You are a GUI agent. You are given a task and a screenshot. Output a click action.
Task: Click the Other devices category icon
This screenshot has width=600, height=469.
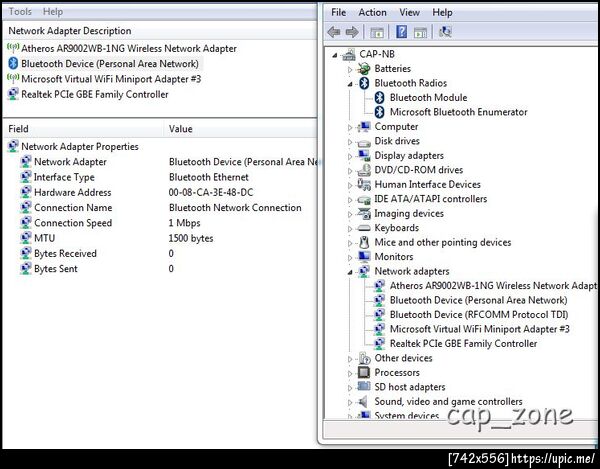pos(365,358)
